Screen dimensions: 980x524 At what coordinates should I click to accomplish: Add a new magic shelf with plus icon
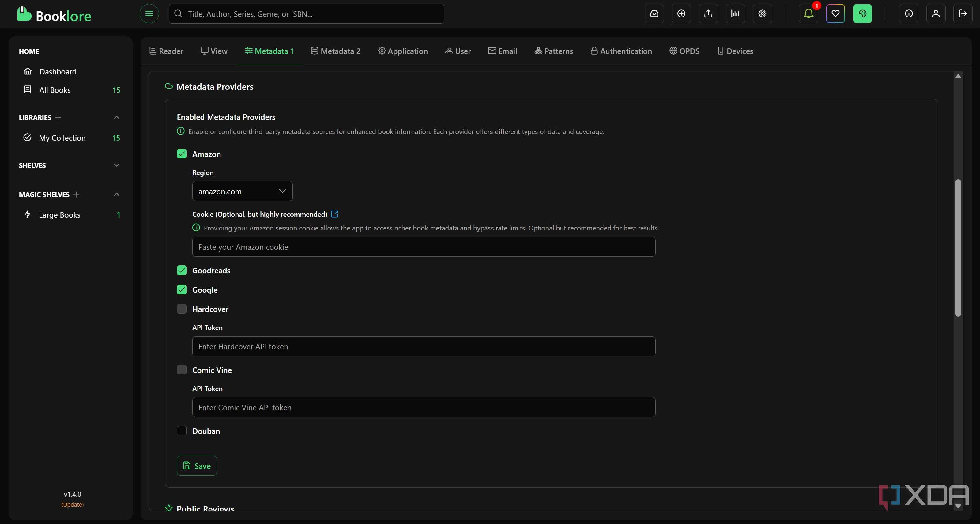pyautogui.click(x=77, y=195)
